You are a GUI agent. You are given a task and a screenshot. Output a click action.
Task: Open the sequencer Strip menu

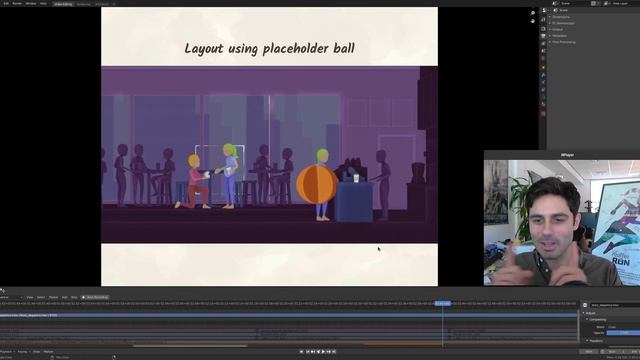point(74,297)
